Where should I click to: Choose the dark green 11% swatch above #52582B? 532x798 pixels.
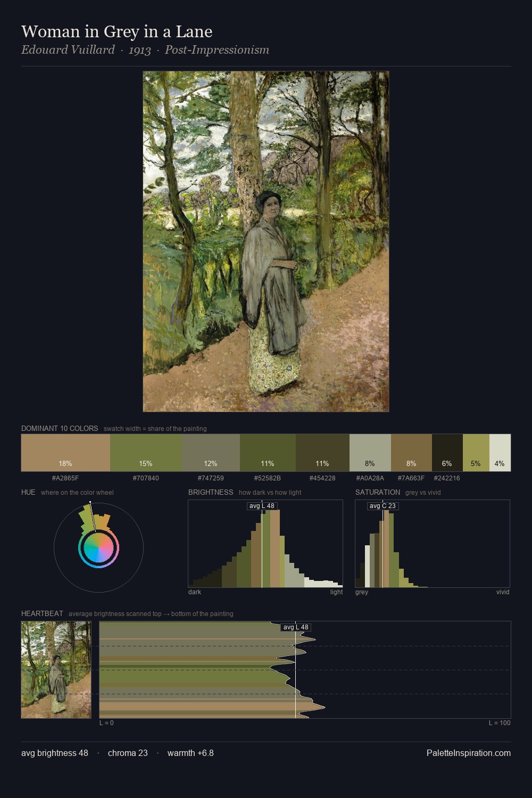(268, 453)
